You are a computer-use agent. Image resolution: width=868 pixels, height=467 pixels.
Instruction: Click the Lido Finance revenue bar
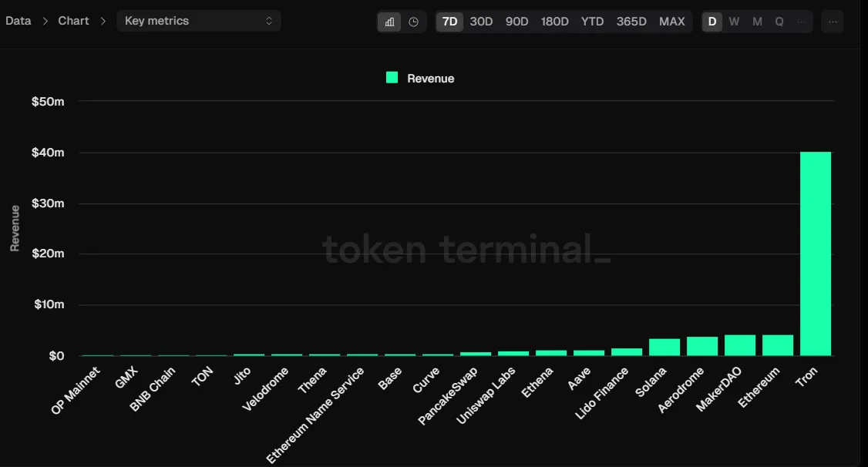(x=627, y=352)
